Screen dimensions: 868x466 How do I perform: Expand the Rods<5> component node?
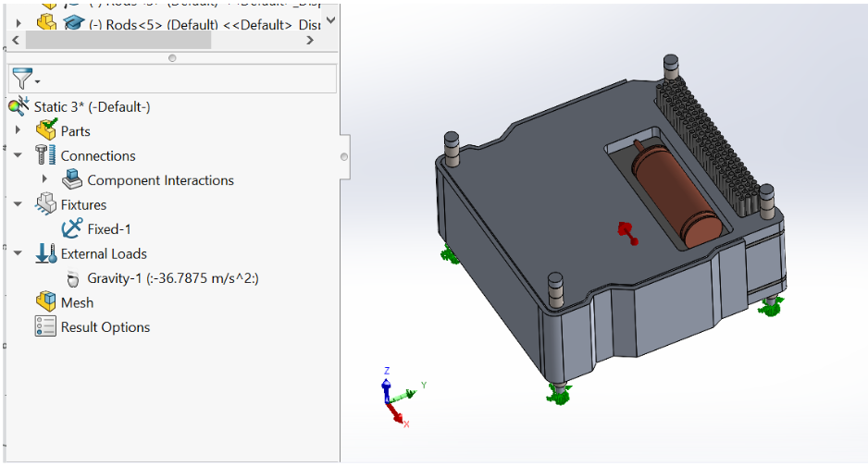[19, 23]
